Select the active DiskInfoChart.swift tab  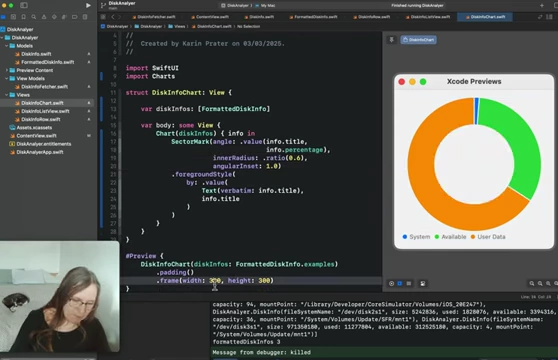click(x=485, y=17)
